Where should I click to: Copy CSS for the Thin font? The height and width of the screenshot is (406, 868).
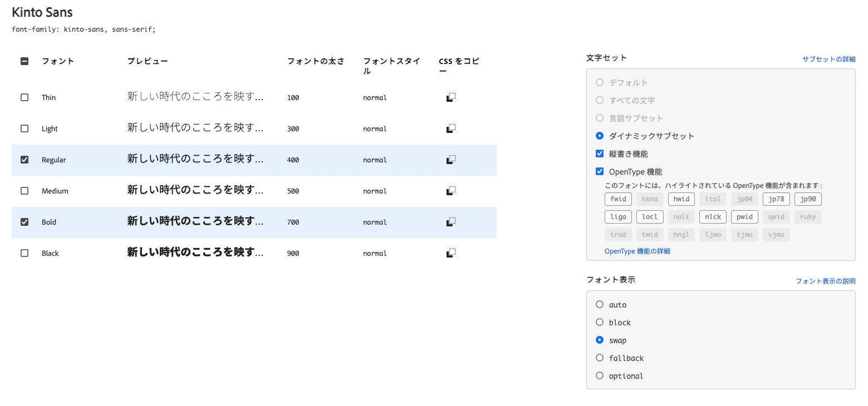click(451, 97)
